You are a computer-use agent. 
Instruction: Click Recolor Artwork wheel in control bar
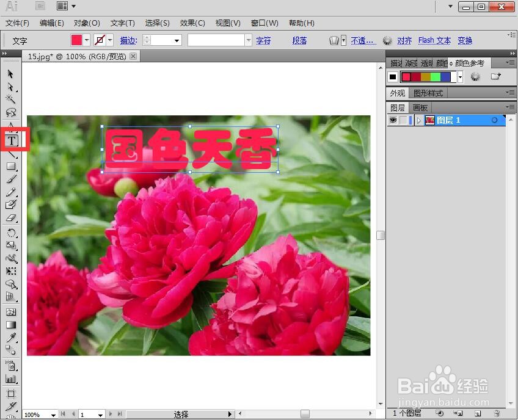(387, 41)
